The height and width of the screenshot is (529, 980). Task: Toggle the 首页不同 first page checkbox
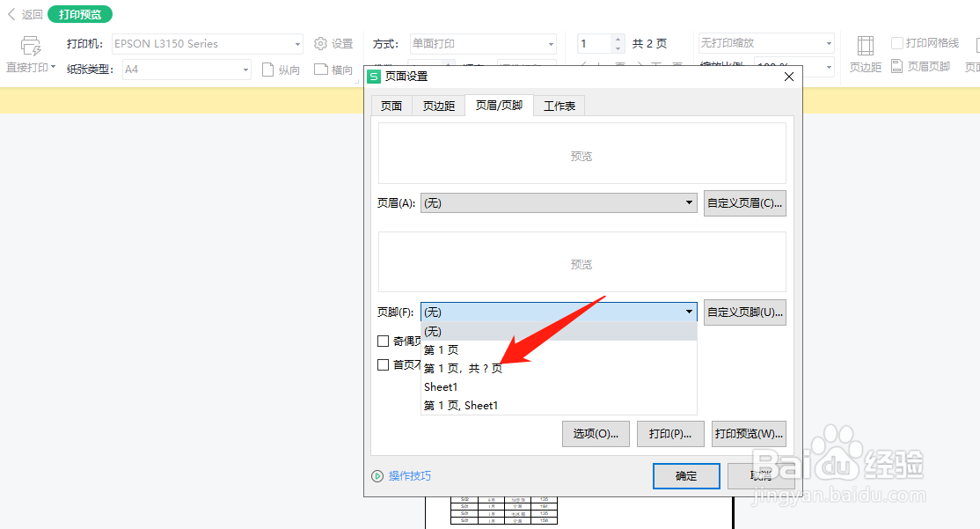click(384, 364)
